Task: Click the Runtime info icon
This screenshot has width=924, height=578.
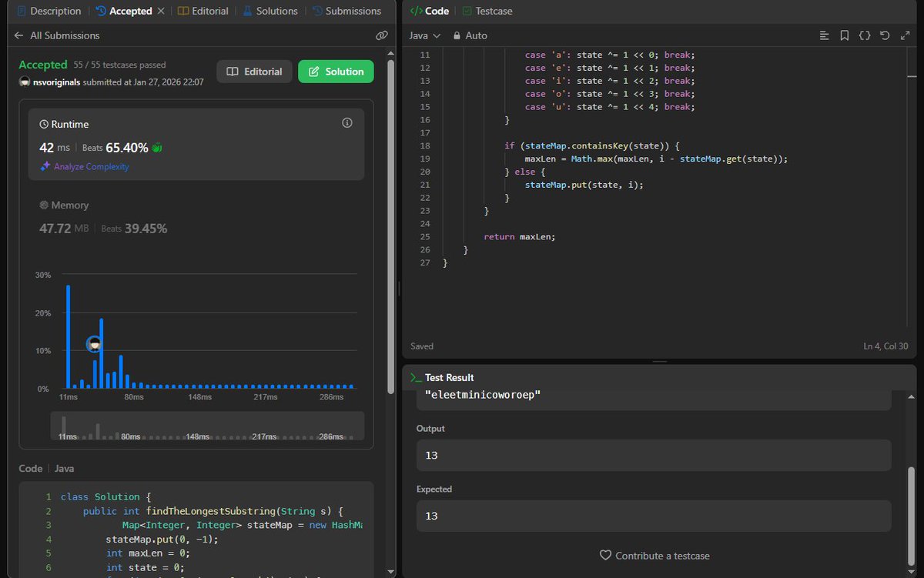Action: click(346, 123)
